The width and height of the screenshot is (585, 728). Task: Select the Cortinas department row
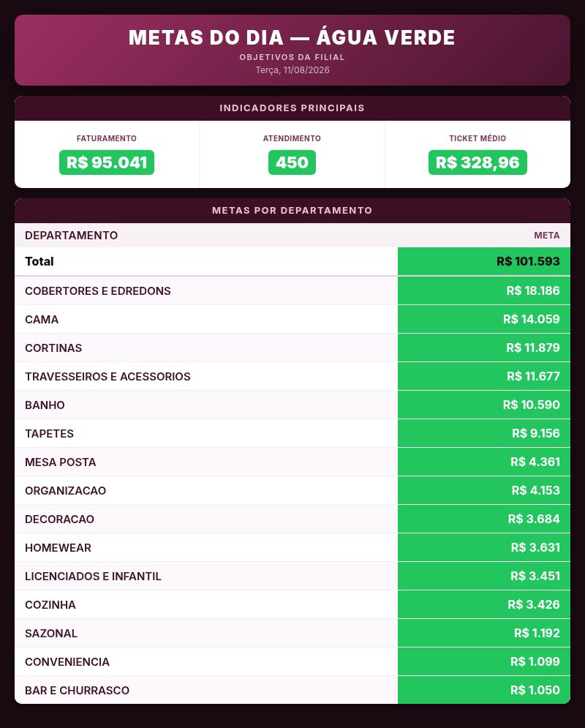[x=292, y=348]
